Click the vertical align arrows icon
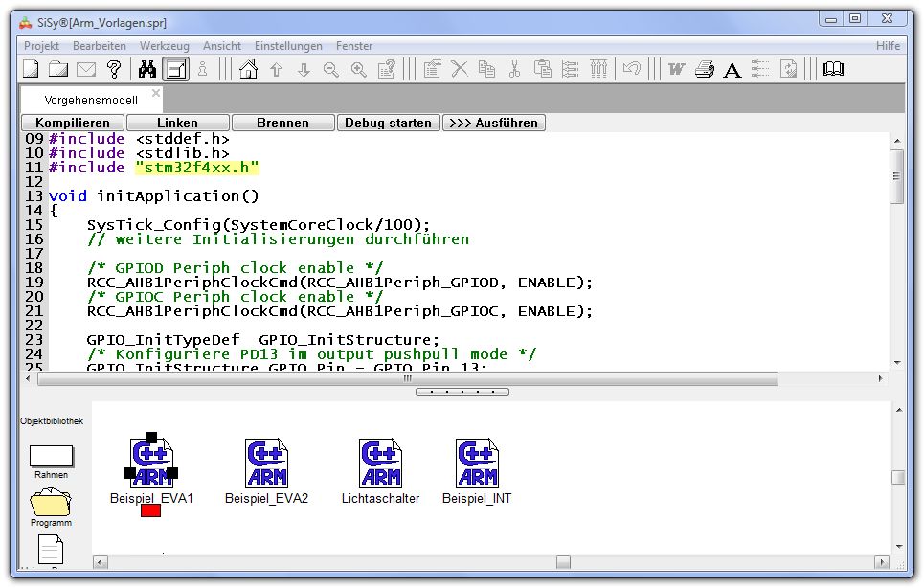The width and height of the screenshot is (924, 588). [598, 69]
